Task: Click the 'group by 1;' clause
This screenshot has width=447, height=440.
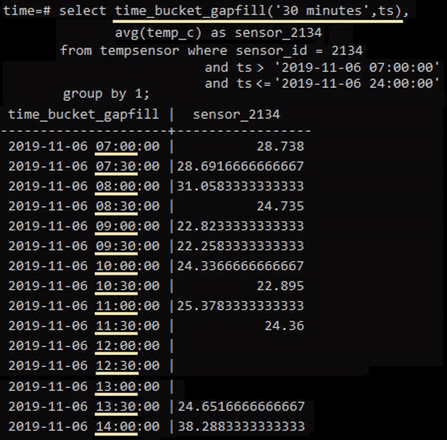Action: (x=106, y=94)
